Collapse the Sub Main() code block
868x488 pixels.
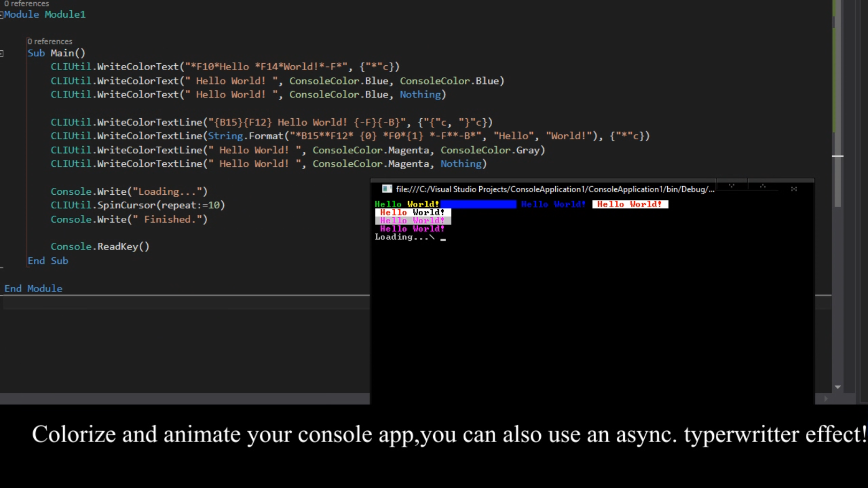point(3,53)
